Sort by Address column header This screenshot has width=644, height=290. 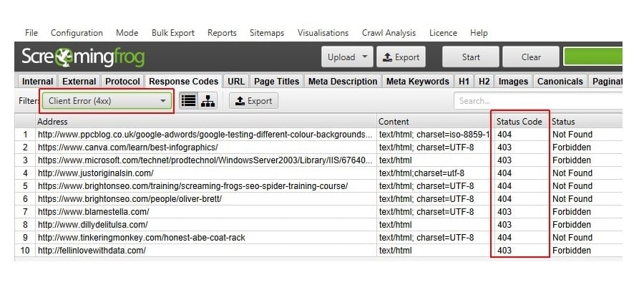point(206,122)
